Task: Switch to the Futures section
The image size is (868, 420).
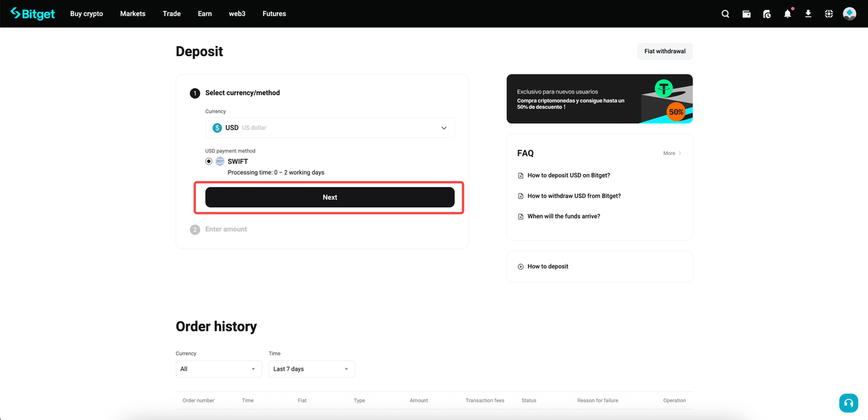Action: point(274,14)
